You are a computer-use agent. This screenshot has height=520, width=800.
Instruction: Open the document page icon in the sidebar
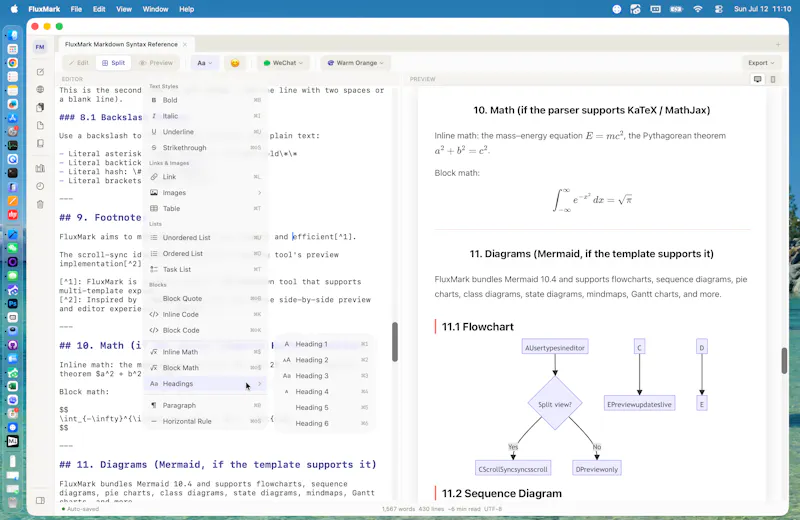pyautogui.click(x=40, y=126)
